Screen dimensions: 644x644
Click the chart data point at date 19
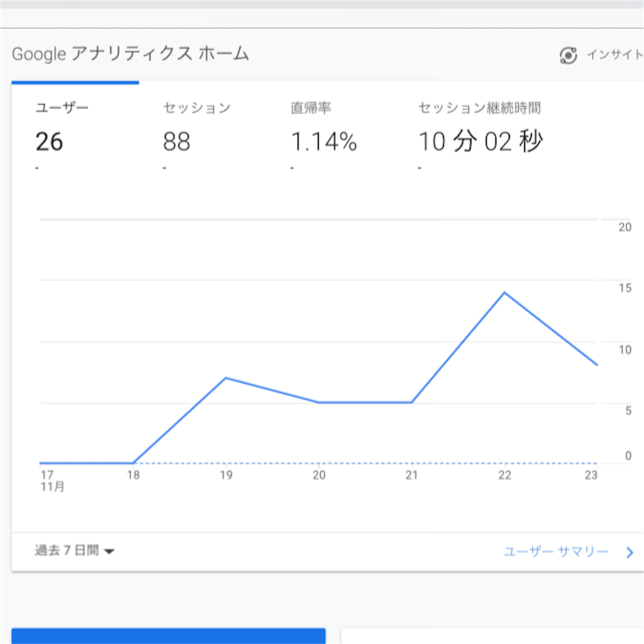(226, 378)
